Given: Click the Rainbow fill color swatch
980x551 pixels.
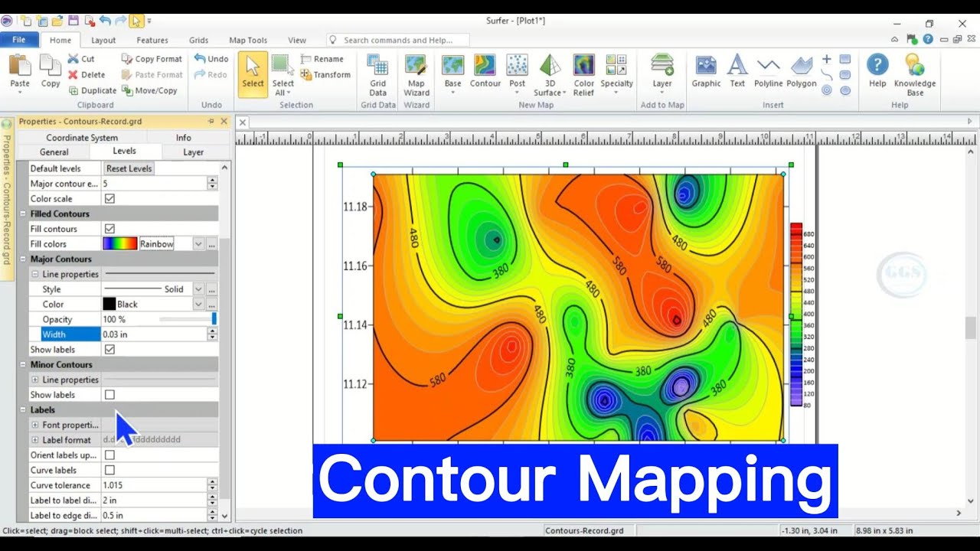Looking at the screenshot, I should (120, 244).
